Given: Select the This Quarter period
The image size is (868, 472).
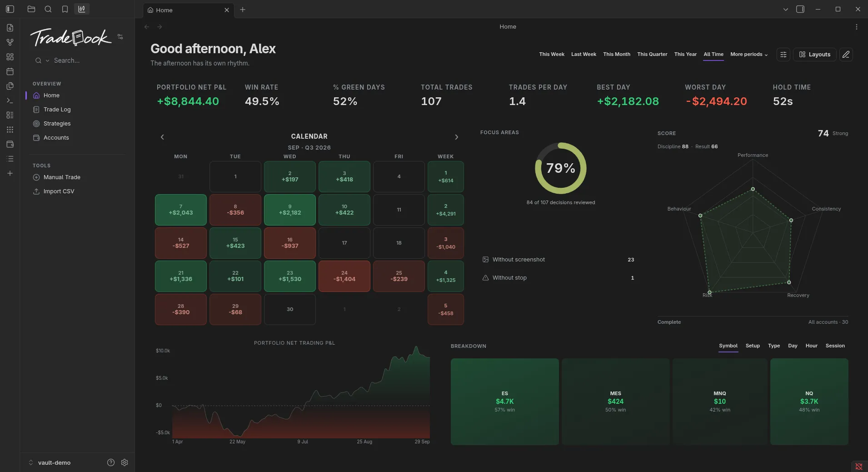Looking at the screenshot, I should tap(652, 54).
